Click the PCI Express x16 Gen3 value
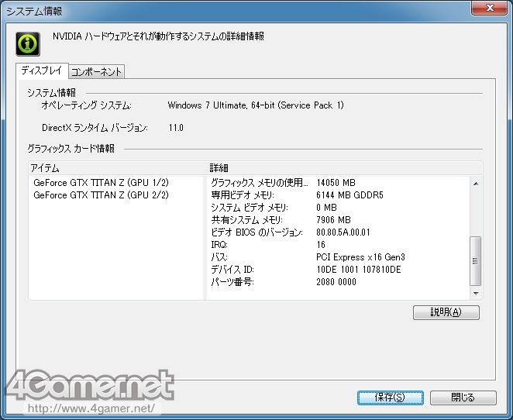Viewport: 513px width, 420px height. 360,257
